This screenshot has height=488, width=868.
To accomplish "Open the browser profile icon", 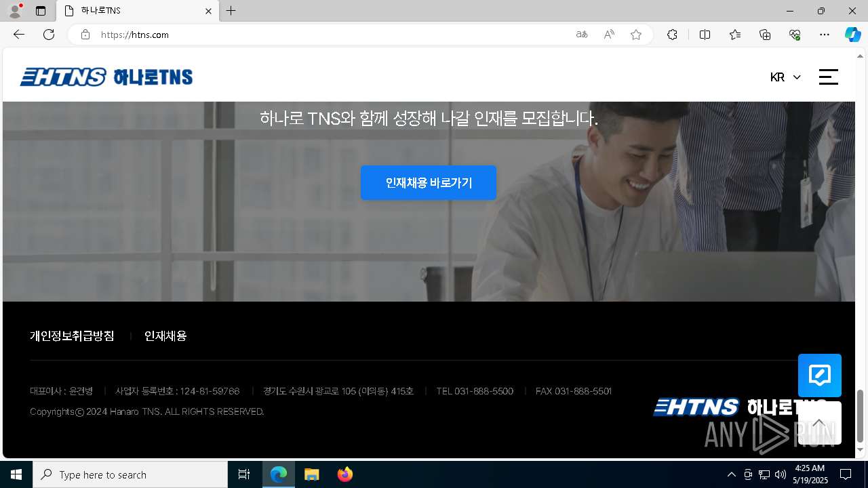I will 15,11.
